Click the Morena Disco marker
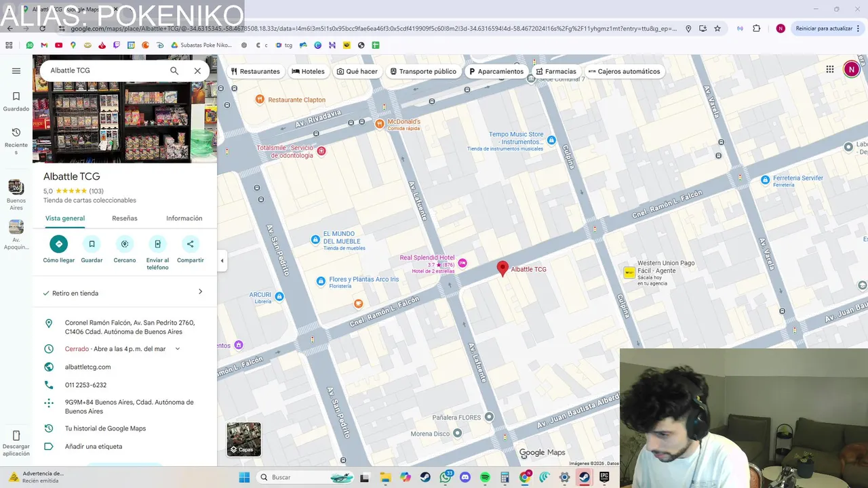 point(457,433)
